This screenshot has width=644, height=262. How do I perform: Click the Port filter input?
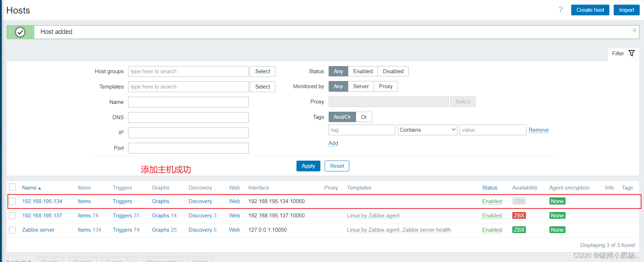[188, 148]
